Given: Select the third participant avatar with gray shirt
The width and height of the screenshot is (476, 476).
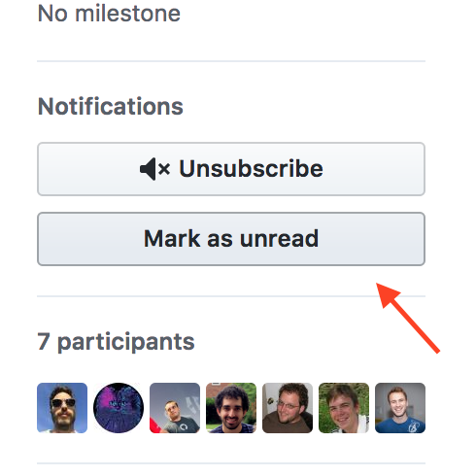Looking at the screenshot, I should 175,408.
